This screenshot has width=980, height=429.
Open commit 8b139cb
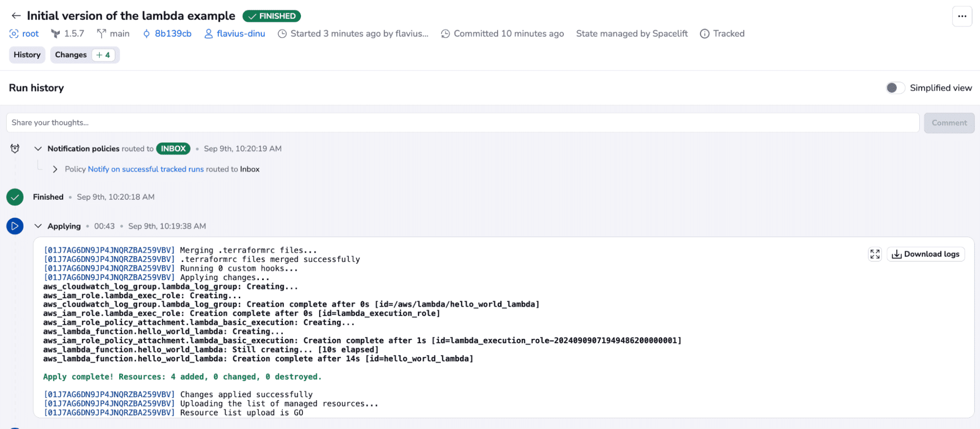[x=173, y=34]
